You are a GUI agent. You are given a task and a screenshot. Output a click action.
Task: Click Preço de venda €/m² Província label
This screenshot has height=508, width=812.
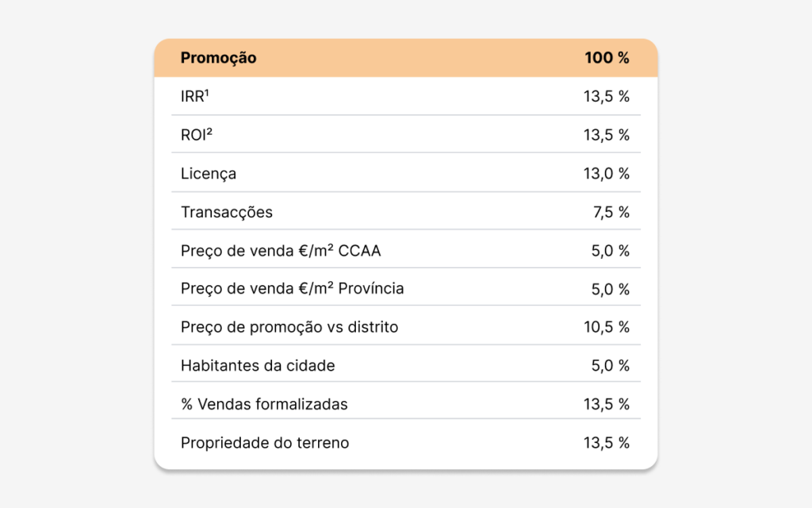(292, 289)
